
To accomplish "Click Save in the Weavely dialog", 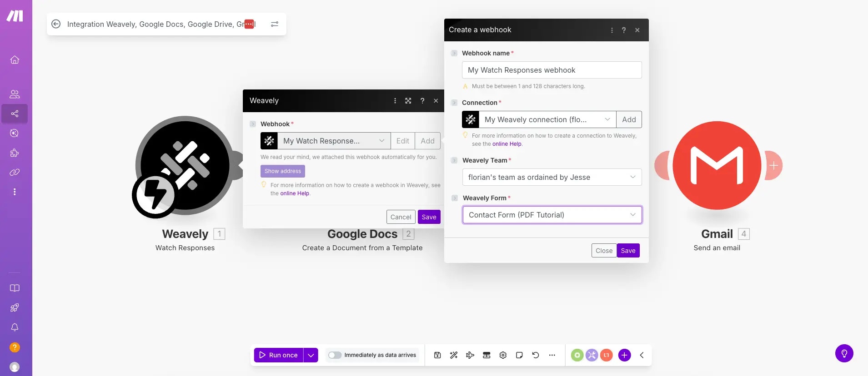I will point(429,217).
